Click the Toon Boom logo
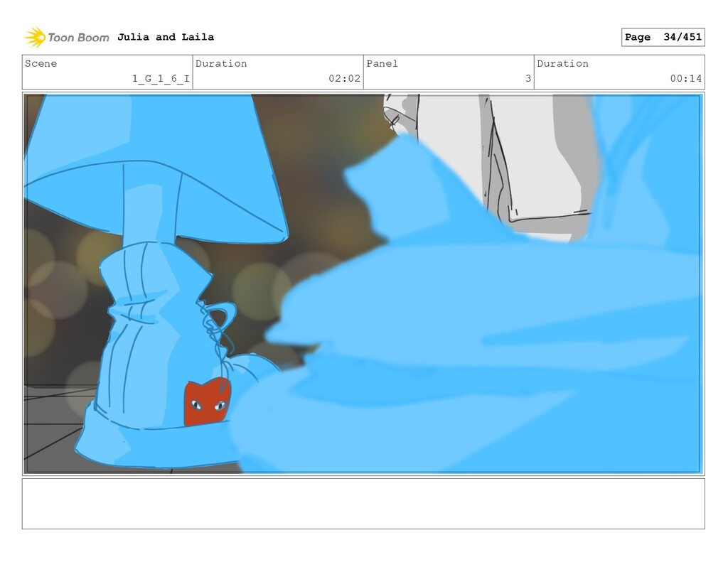The image size is (728, 562). 67,38
